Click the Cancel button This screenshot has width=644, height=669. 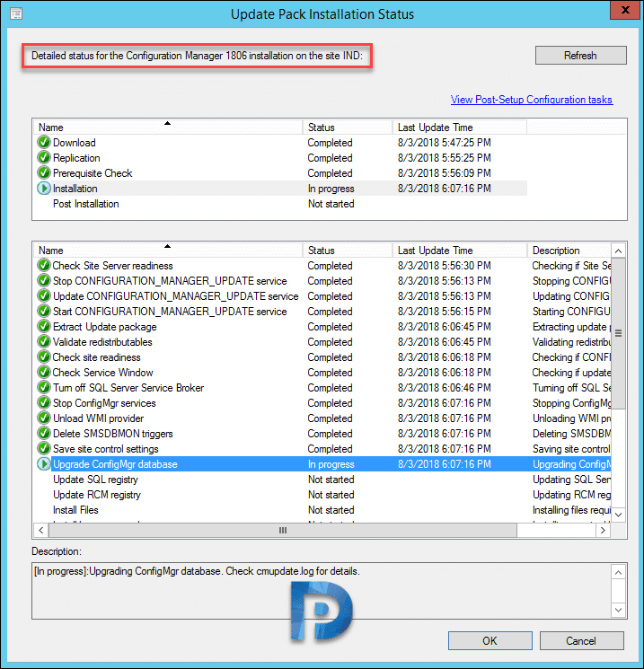[x=581, y=641]
